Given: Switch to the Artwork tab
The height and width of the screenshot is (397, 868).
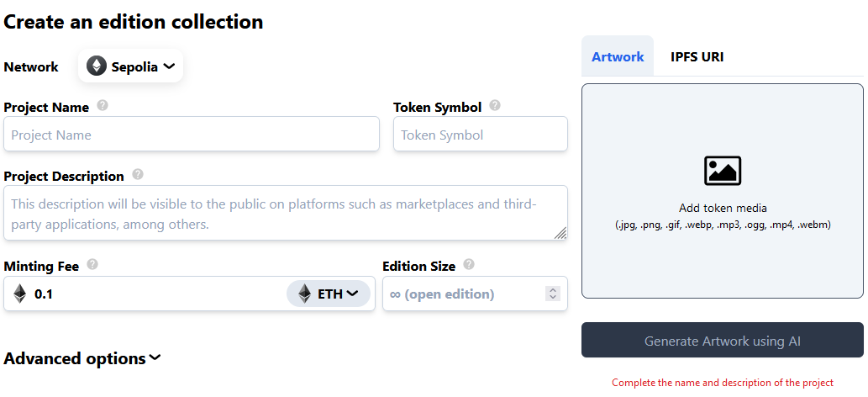Looking at the screenshot, I should pos(618,57).
